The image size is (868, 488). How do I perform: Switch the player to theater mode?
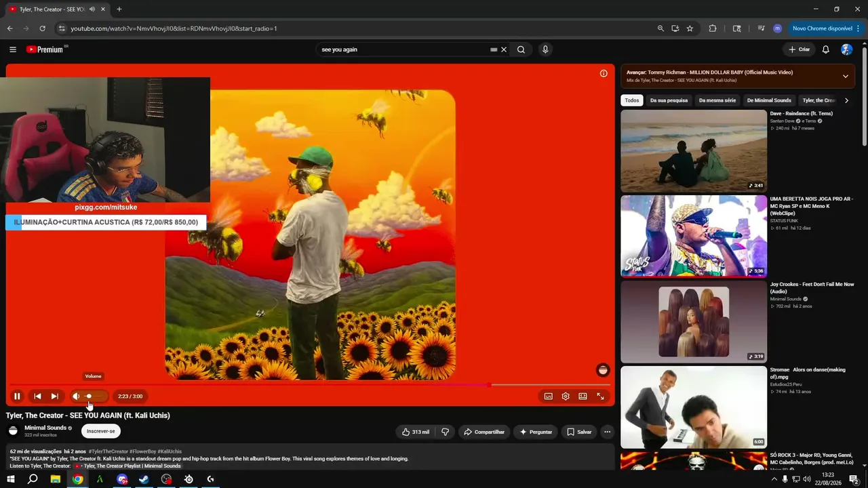(583, 396)
